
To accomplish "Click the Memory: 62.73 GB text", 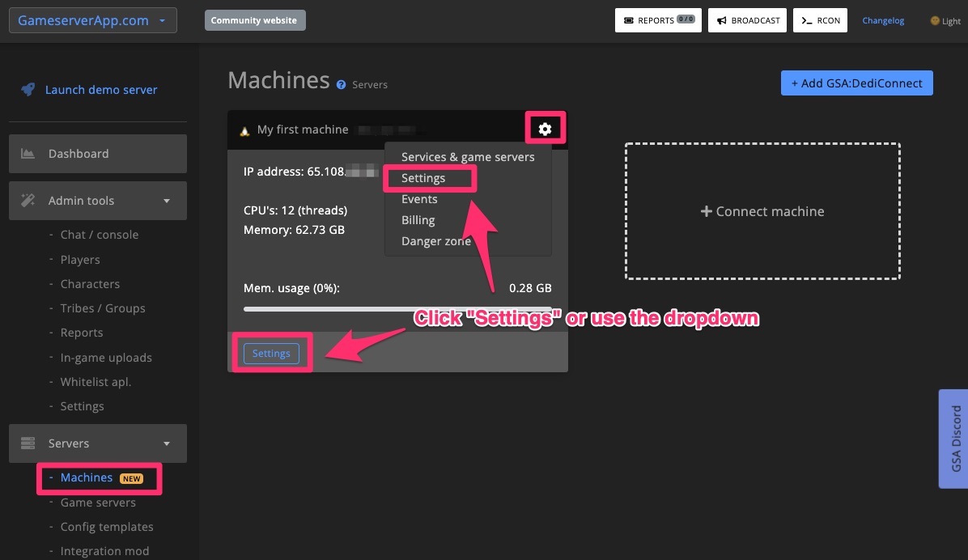I will 294,230.
